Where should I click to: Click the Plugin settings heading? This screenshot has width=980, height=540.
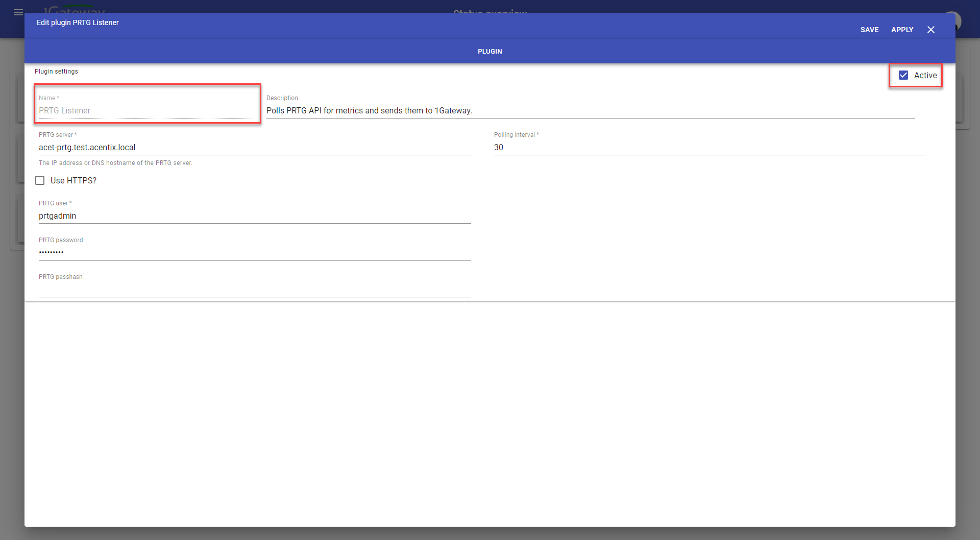click(56, 72)
